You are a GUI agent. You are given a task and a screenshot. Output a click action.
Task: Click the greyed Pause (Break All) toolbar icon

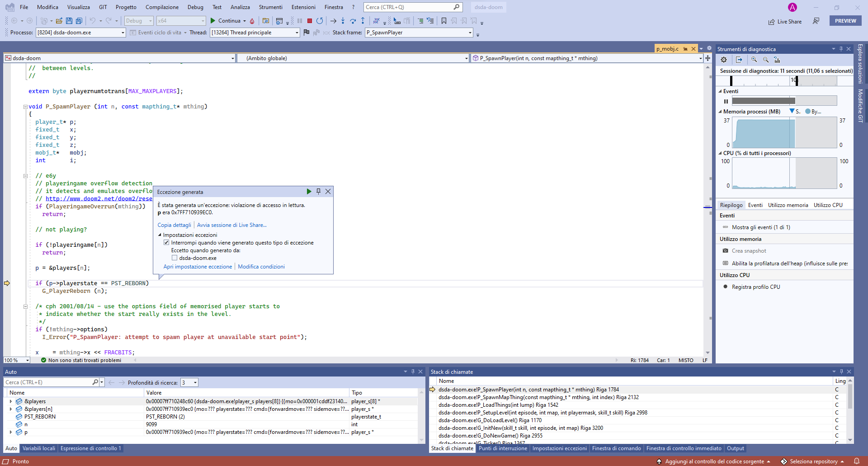coord(300,21)
